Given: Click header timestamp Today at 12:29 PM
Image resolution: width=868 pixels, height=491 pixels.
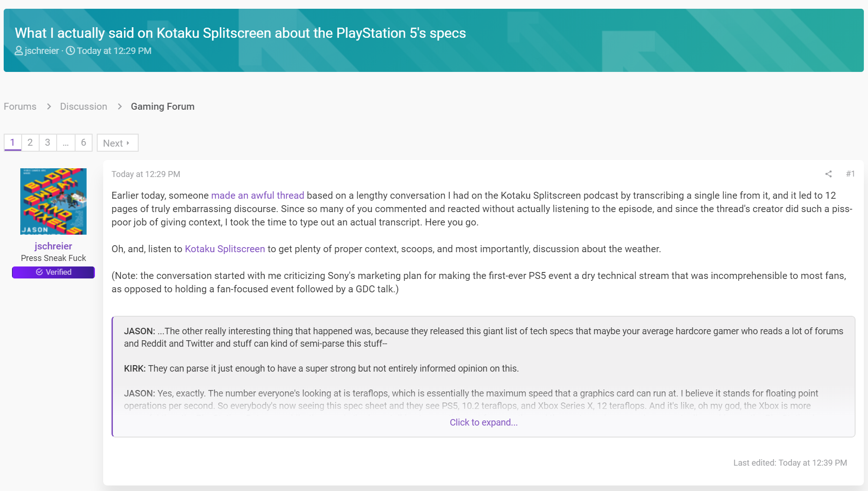Looking at the screenshot, I should click(114, 51).
